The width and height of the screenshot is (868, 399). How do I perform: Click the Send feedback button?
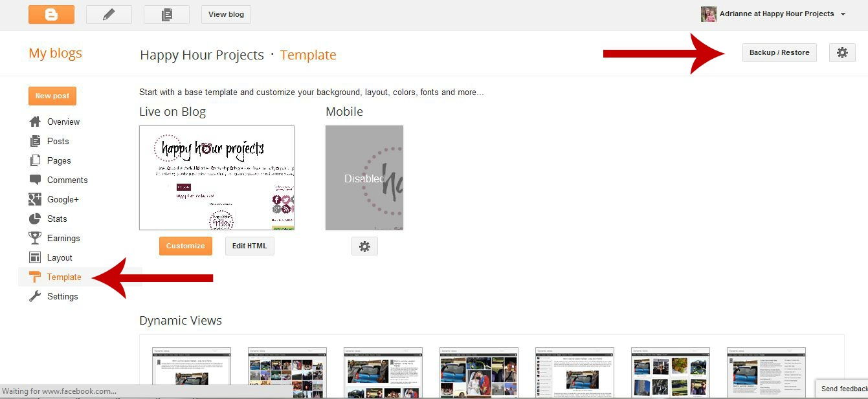pyautogui.click(x=842, y=389)
